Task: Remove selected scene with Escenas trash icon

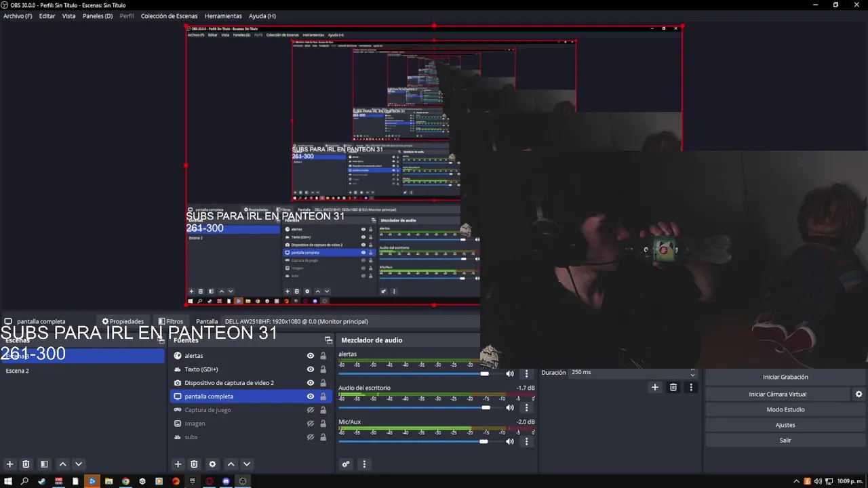Action: coord(26,464)
